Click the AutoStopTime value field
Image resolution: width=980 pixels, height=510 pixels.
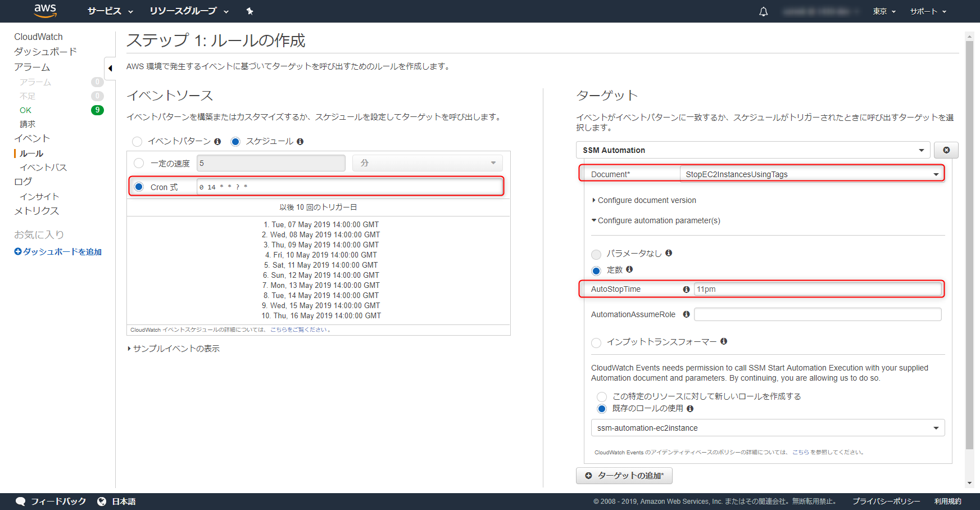coord(818,289)
